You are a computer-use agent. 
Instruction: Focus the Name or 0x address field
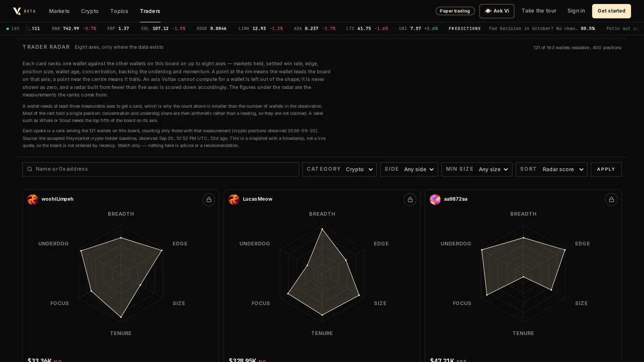coord(161,169)
